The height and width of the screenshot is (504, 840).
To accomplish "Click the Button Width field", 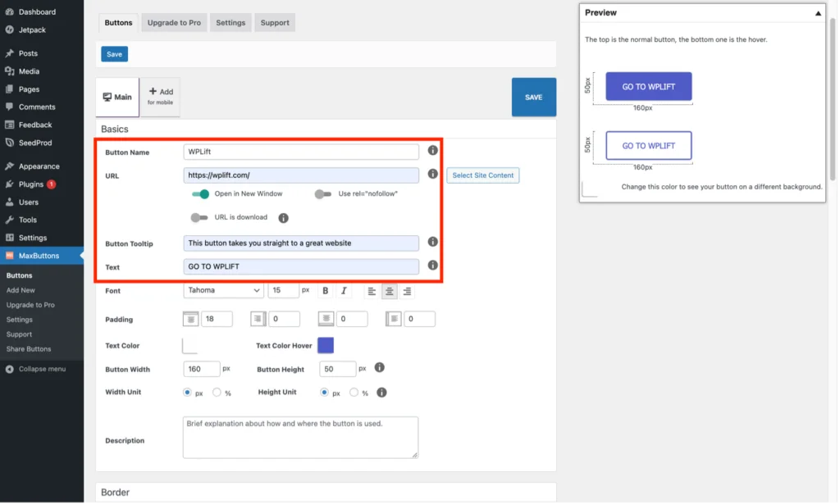I will (x=202, y=369).
